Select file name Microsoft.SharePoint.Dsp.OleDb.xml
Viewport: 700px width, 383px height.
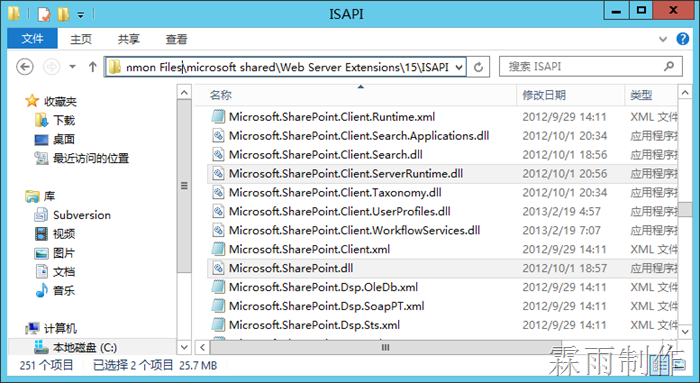323,287
